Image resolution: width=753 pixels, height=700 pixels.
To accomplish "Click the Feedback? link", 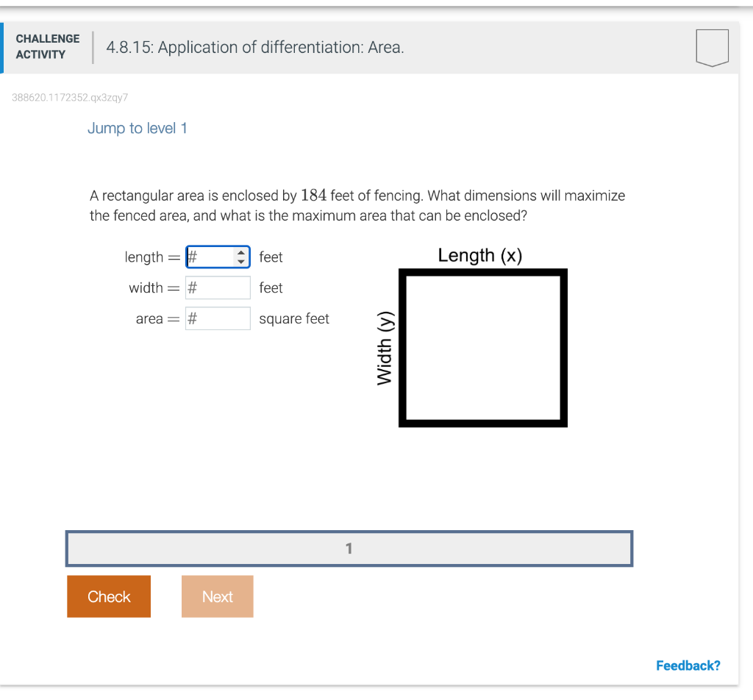I will click(688, 665).
